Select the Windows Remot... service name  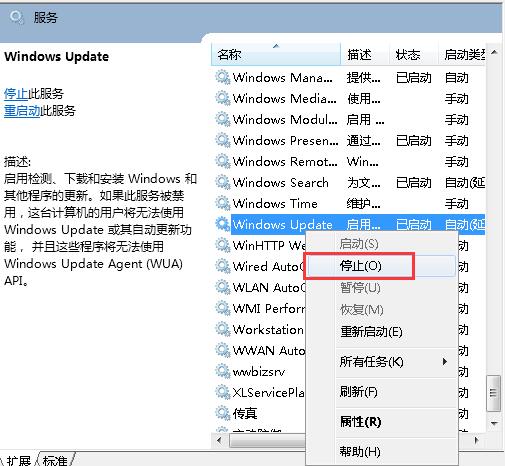285,161
